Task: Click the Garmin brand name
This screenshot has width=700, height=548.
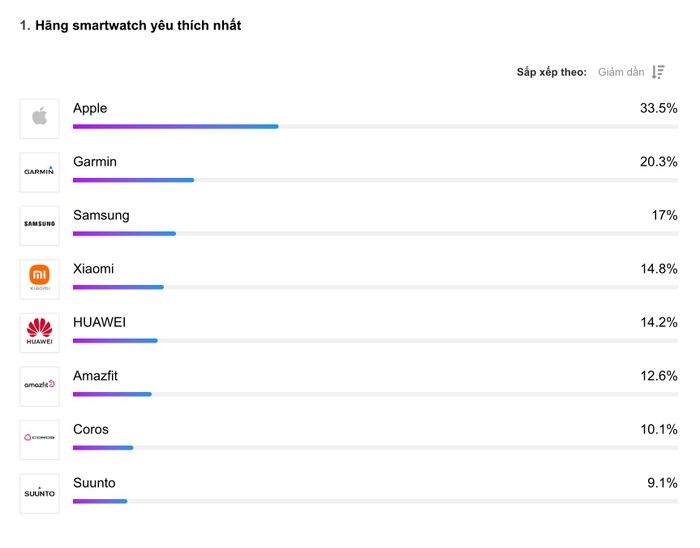Action: pos(95,162)
